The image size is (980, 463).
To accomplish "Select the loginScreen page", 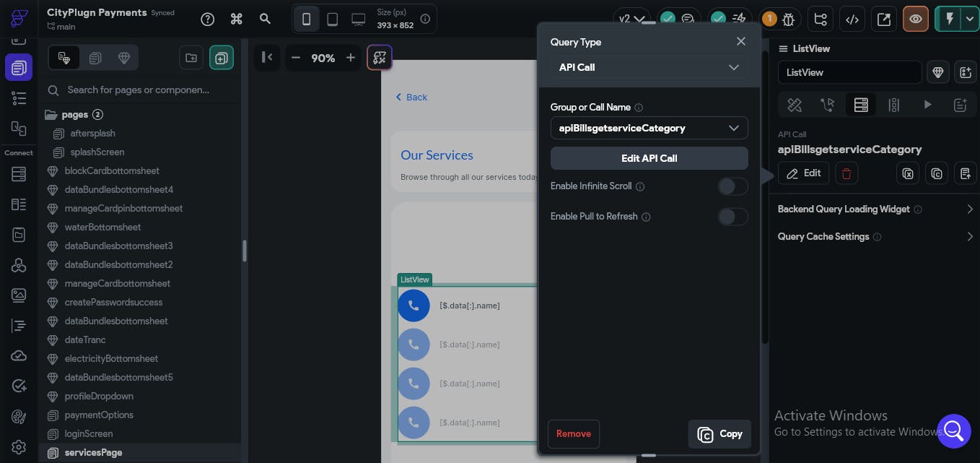I will 89,434.
